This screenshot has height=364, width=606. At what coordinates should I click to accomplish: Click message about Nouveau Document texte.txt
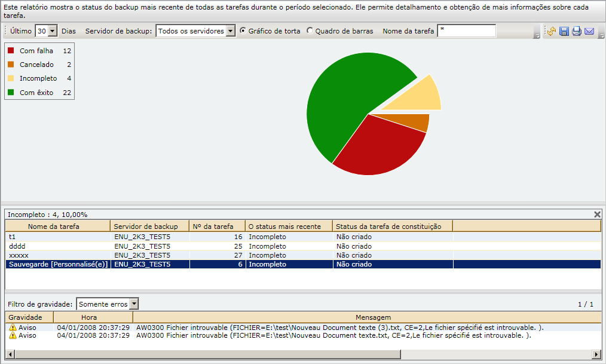click(x=333, y=335)
